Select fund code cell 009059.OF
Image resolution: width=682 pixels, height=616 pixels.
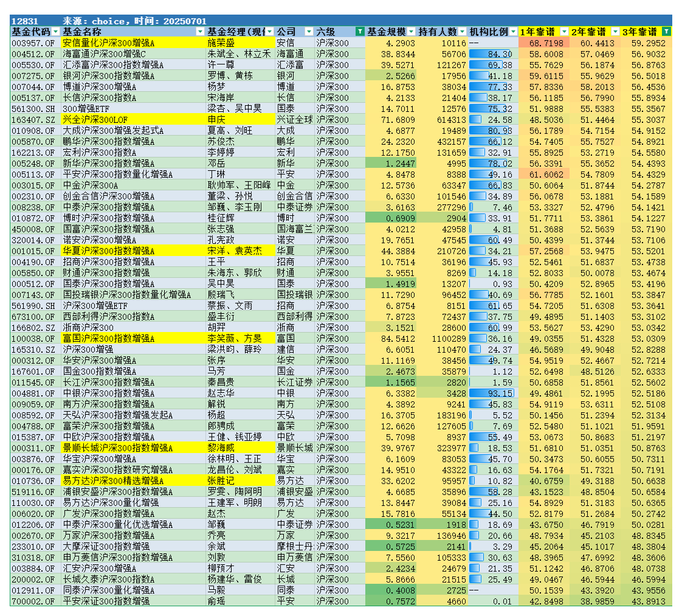click(35, 404)
